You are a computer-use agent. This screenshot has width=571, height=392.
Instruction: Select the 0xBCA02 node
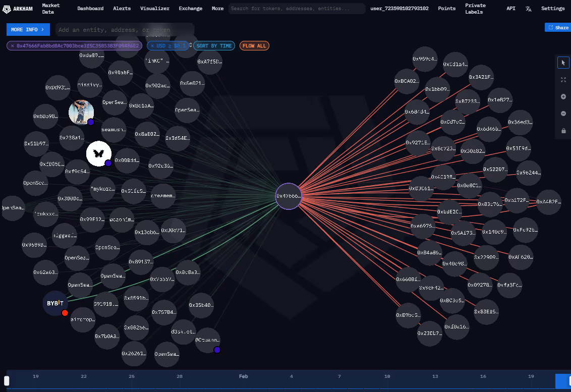point(407,81)
